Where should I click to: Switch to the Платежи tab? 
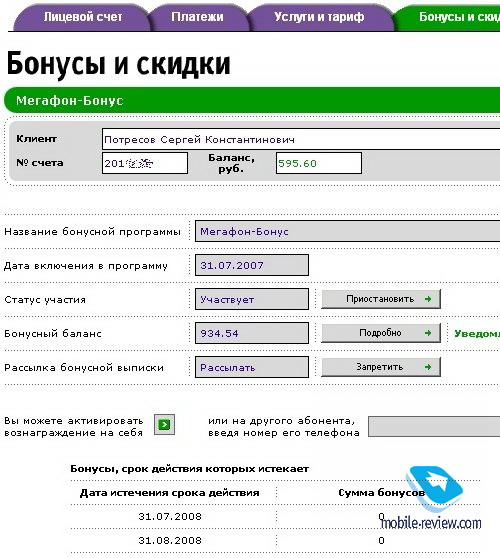tap(198, 17)
